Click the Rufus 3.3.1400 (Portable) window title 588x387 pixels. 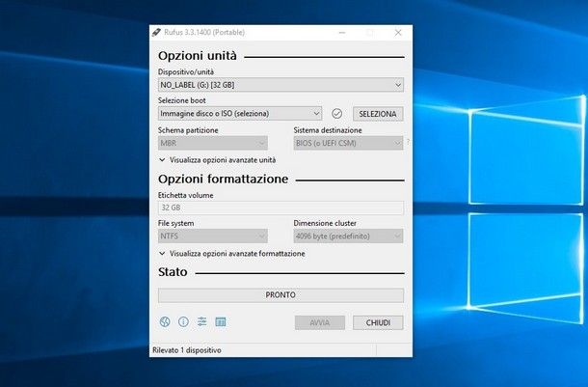pyautogui.click(x=204, y=32)
